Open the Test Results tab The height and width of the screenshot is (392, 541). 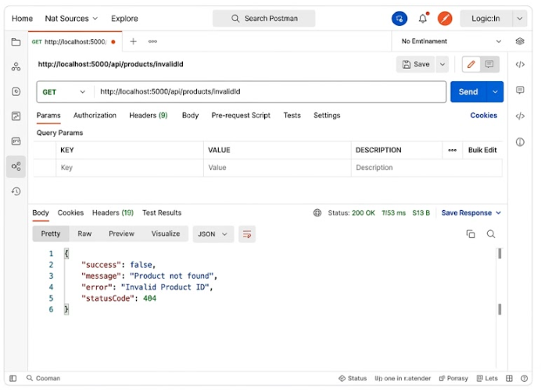click(x=162, y=213)
